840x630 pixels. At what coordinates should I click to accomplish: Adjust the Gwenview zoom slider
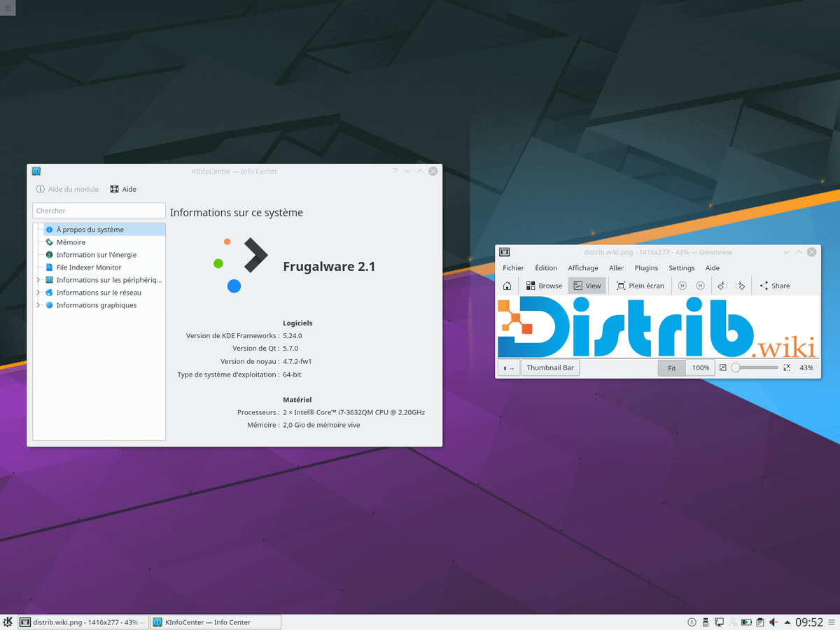(755, 367)
